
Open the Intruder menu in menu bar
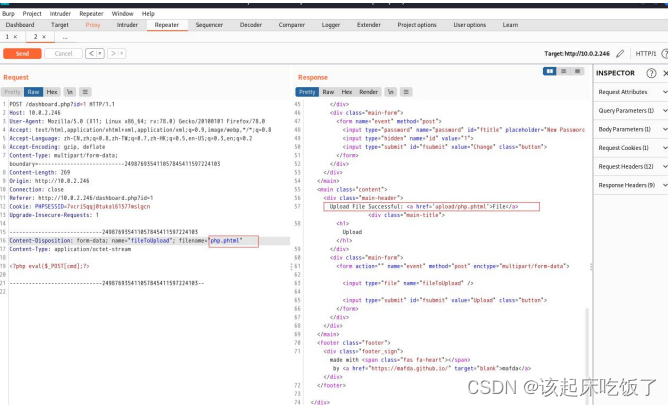pyautogui.click(x=60, y=14)
